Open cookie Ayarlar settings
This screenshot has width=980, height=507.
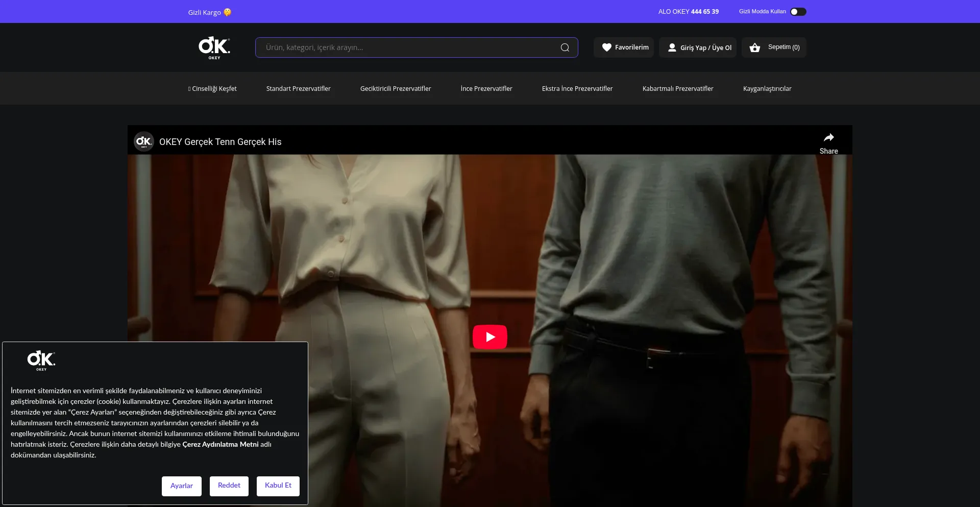181,486
